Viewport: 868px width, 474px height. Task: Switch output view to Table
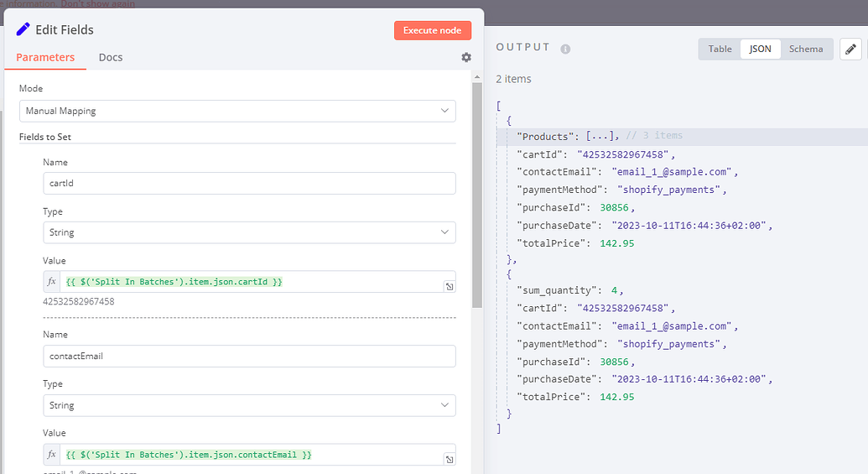click(x=720, y=49)
